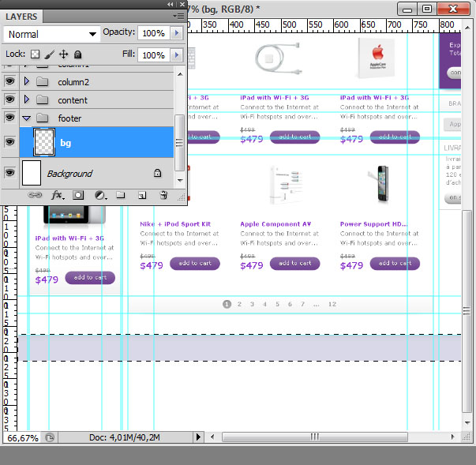Hide the Background layer
This screenshot has height=465, width=476.
[x=9, y=173]
